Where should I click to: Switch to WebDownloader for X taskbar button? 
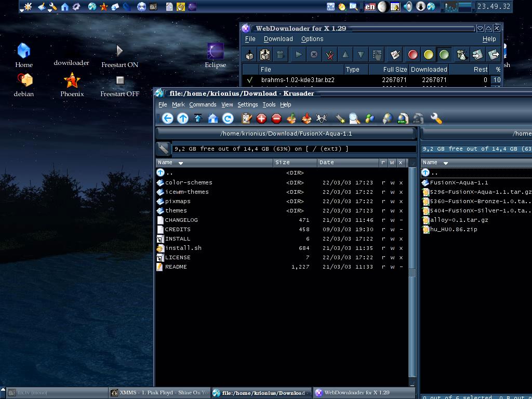[x=364, y=393]
